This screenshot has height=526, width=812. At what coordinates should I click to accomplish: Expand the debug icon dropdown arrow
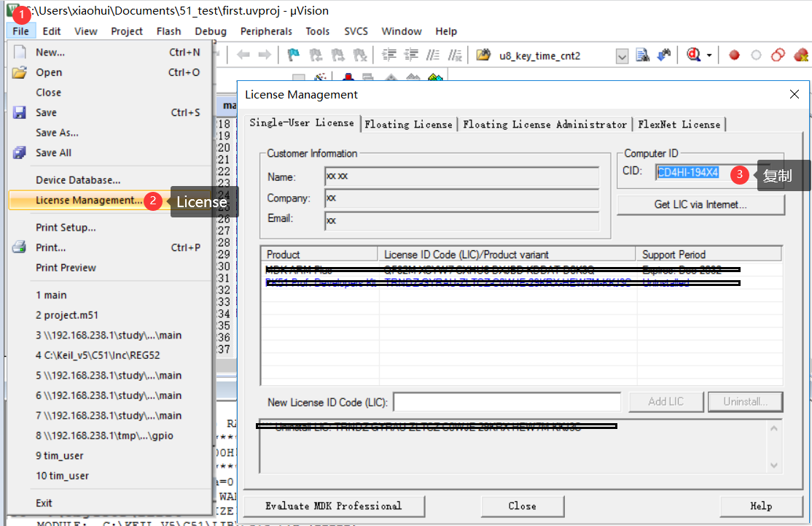[709, 55]
